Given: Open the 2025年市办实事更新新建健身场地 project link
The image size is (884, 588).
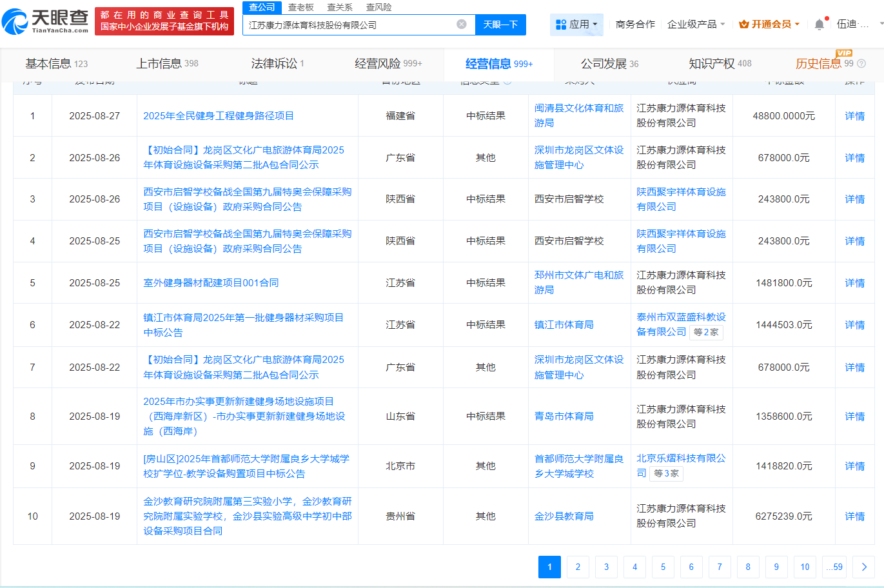Looking at the screenshot, I should pyautogui.click(x=244, y=416).
